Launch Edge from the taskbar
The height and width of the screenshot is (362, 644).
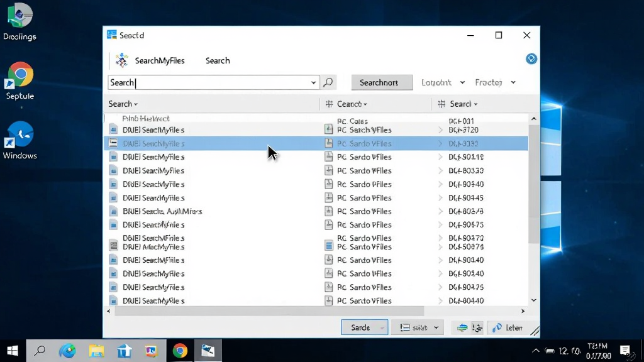[x=67, y=351]
